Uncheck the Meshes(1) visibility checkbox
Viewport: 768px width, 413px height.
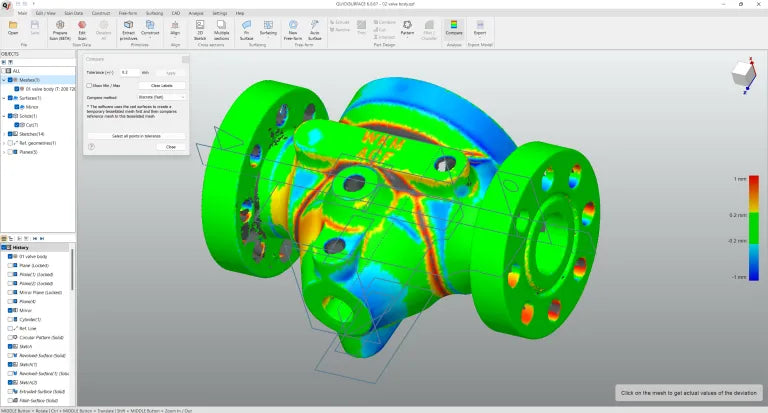[10, 80]
